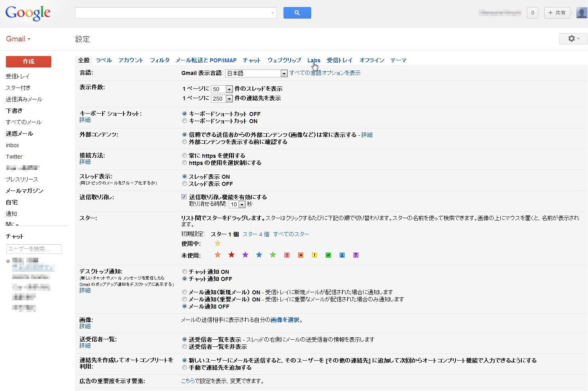This screenshot has width=588, height=391.
Task: Select new mail notifications ON option
Action: tap(185, 292)
